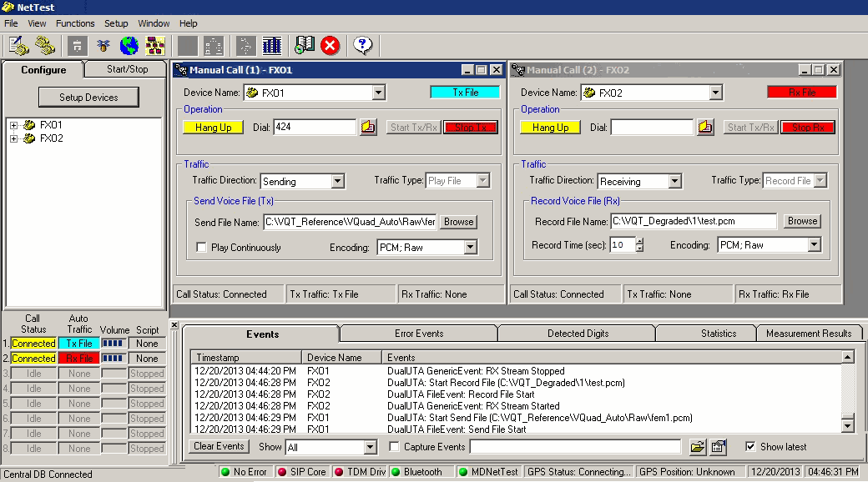Click the single manual call phone toolbar icon
The height and width of the screenshot is (482, 868).
coord(19,45)
